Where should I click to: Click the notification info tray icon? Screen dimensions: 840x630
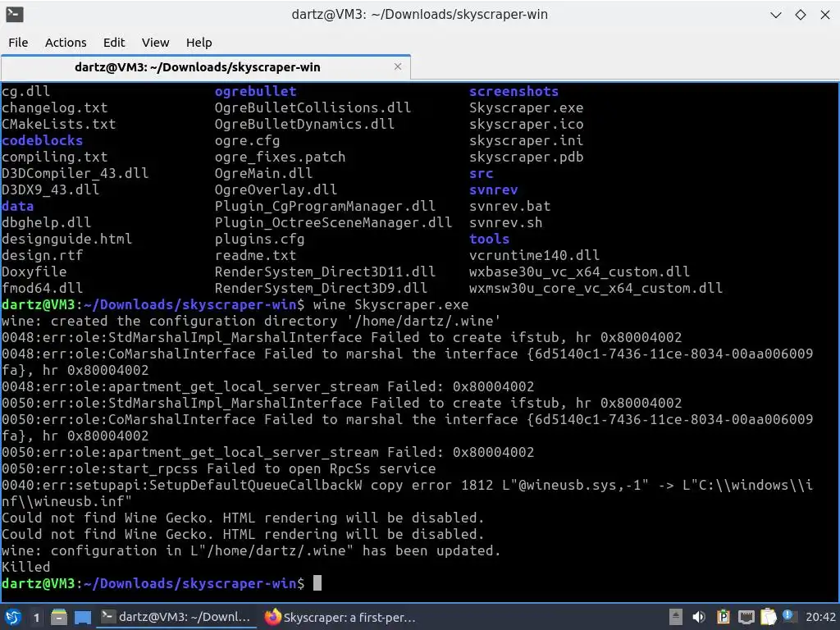[788, 616]
